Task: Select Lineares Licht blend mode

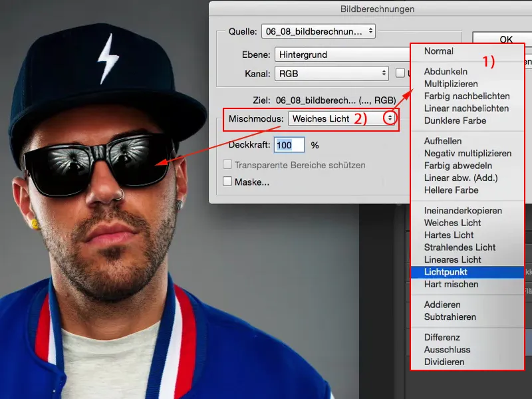Action: pyautogui.click(x=452, y=259)
